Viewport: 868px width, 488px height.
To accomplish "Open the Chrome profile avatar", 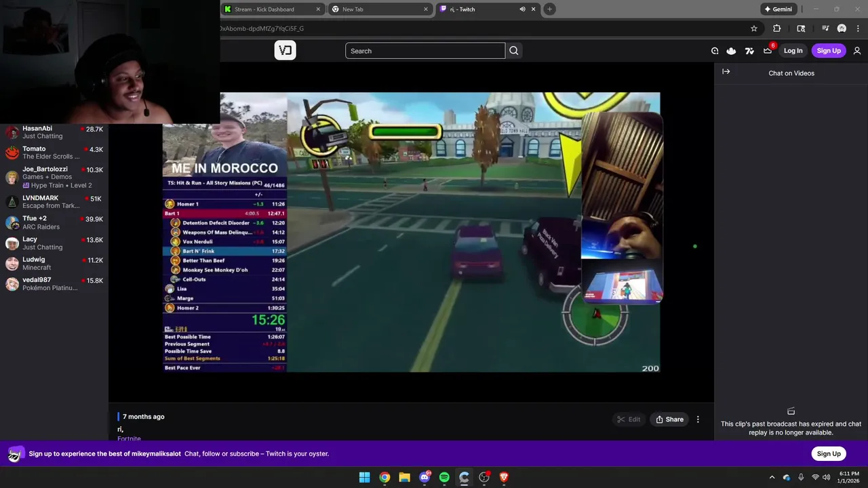I will click(842, 28).
